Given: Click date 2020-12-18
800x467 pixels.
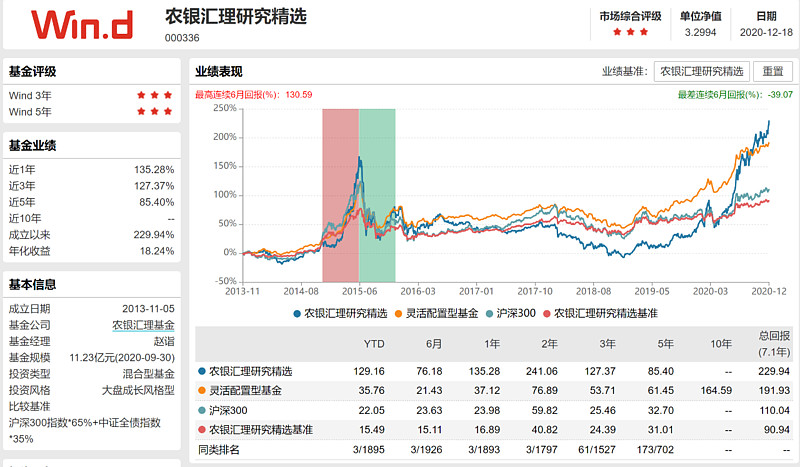Looking at the screenshot, I should tap(766, 32).
